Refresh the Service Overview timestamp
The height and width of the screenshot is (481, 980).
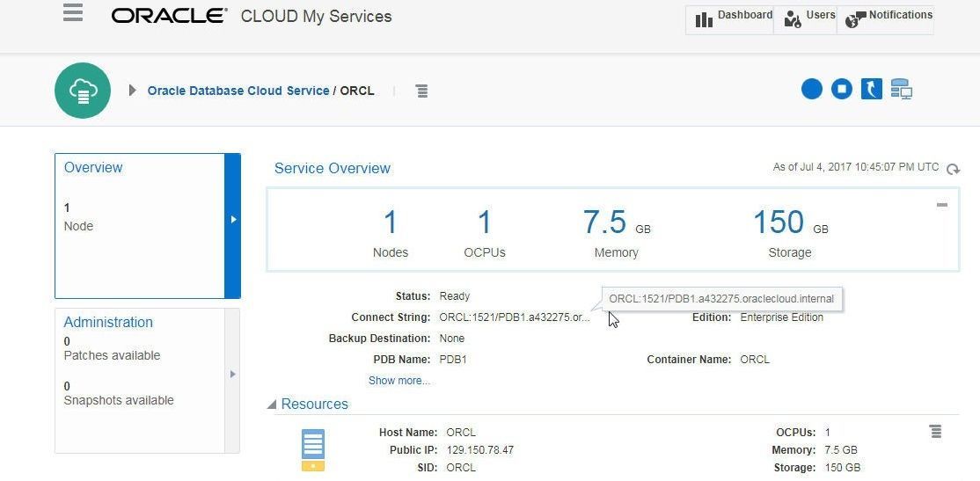click(953, 170)
